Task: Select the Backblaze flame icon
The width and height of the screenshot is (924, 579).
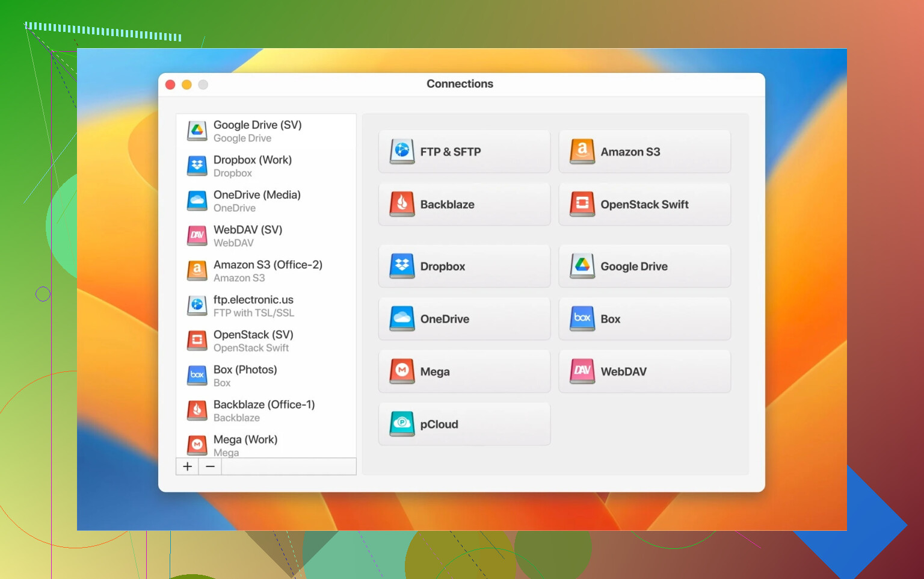Action: click(402, 205)
